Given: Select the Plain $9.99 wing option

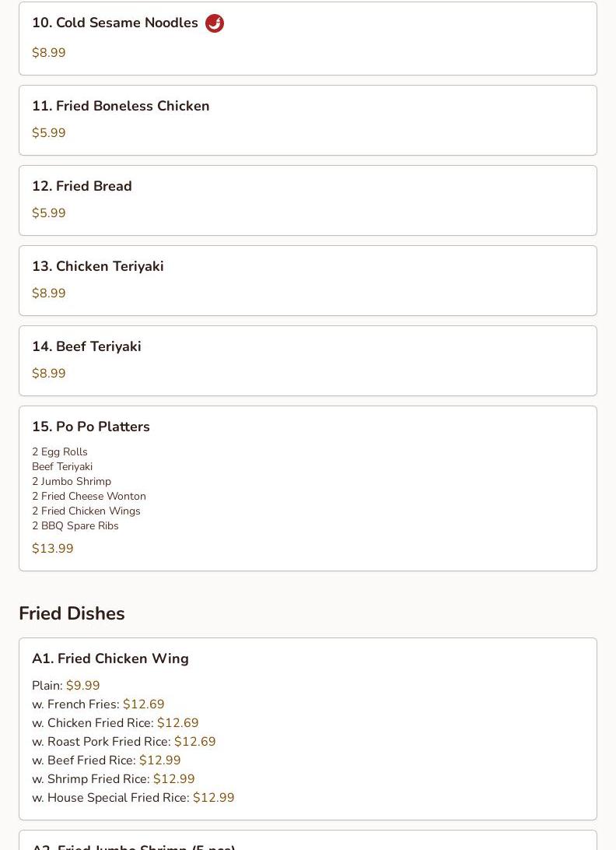Looking at the screenshot, I should click(x=66, y=685).
